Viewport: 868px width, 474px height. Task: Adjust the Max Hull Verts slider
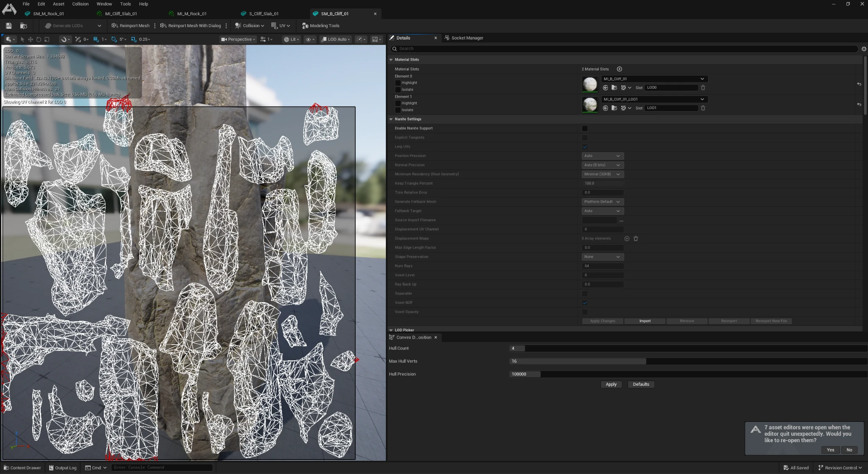(688, 362)
